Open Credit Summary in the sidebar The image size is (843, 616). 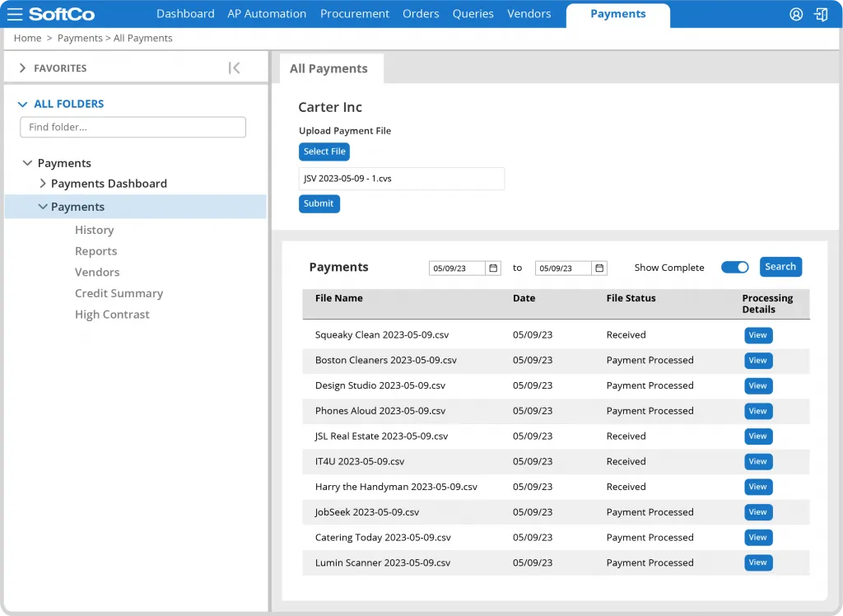[119, 293]
